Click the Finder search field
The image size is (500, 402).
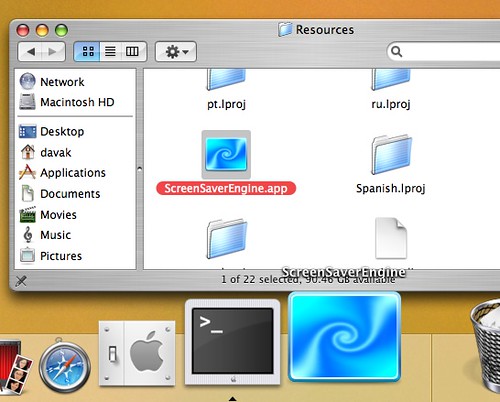point(443,52)
